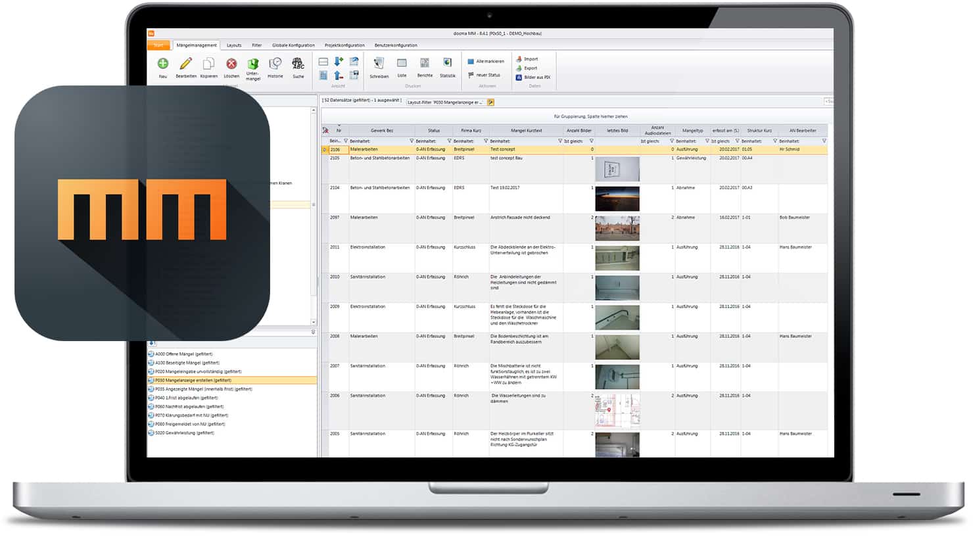Open the Firma Kurz column filter funnel
This screenshot has height=560, width=973.
click(x=485, y=141)
